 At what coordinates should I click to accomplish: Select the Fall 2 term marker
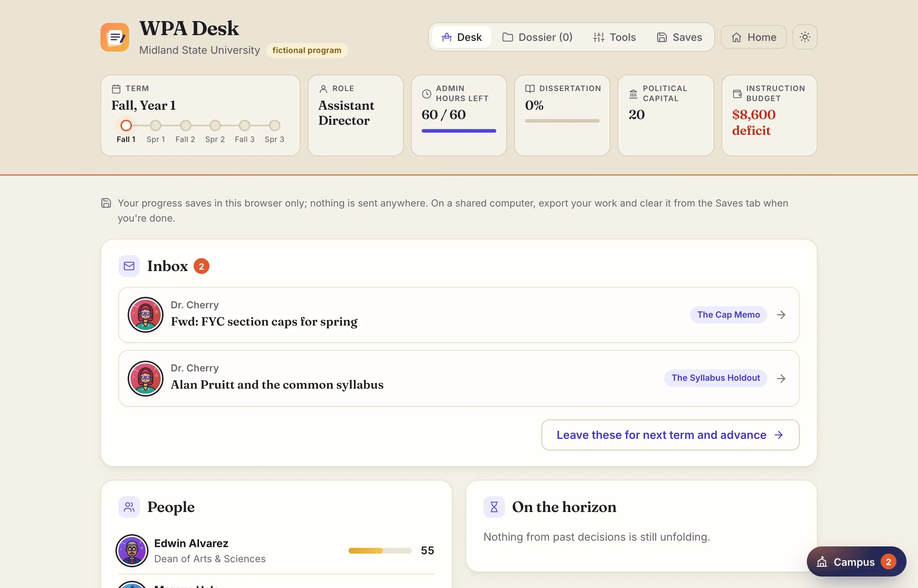pos(186,125)
